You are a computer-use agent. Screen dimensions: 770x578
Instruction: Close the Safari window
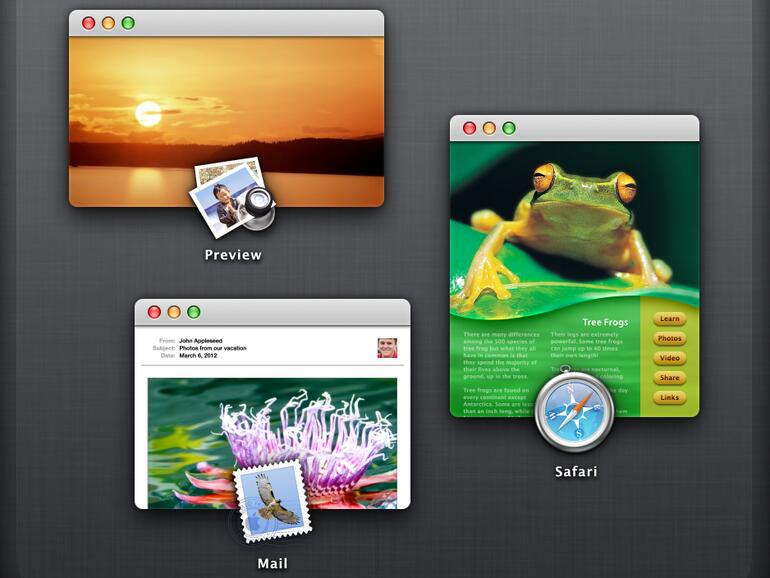pyautogui.click(x=469, y=128)
